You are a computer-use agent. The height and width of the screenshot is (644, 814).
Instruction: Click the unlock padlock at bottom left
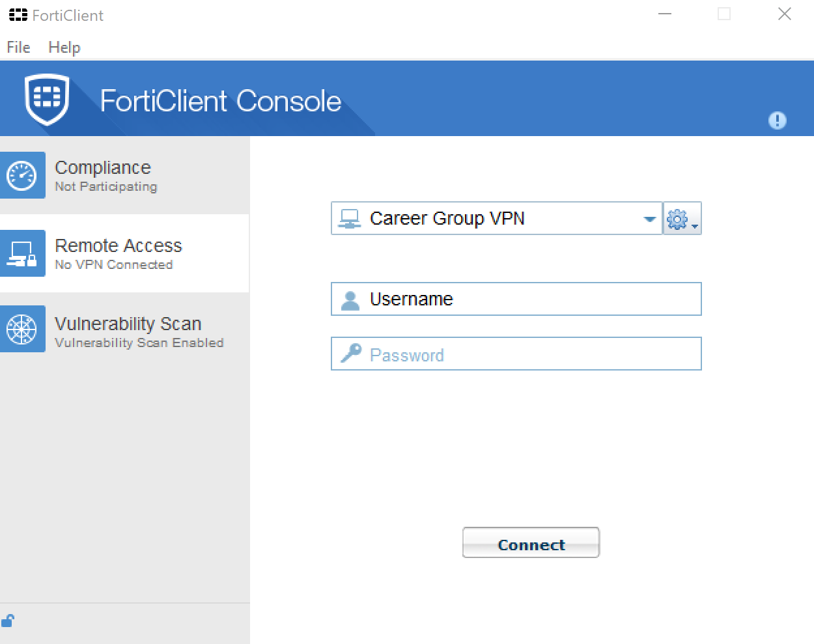point(8,620)
